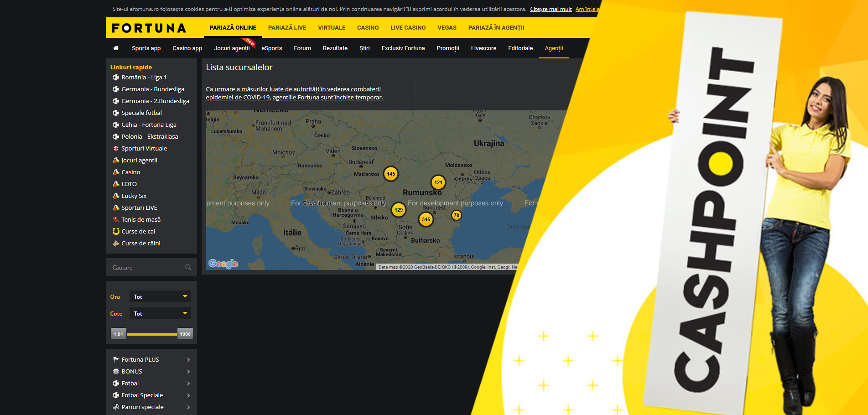The image size is (868, 415).
Task: Click the Casino sidebar icon
Action: (116, 172)
